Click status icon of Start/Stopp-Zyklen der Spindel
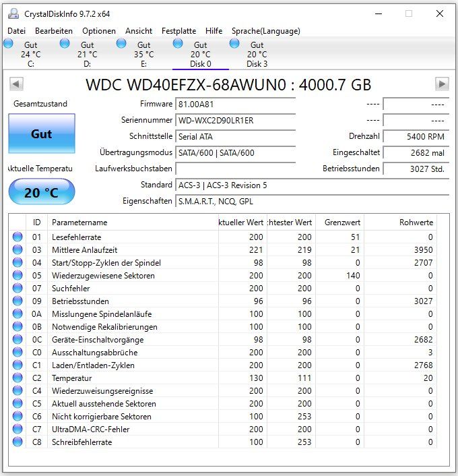The width and height of the screenshot is (458, 476). click(18, 262)
